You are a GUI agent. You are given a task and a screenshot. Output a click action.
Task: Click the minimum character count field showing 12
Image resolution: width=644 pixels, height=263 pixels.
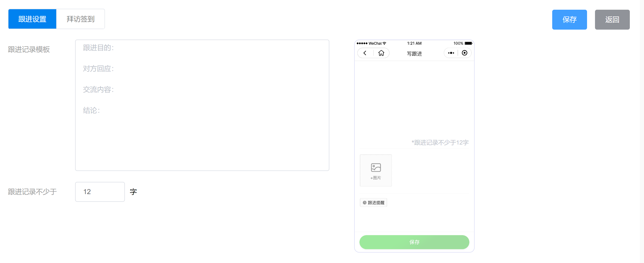coord(100,192)
